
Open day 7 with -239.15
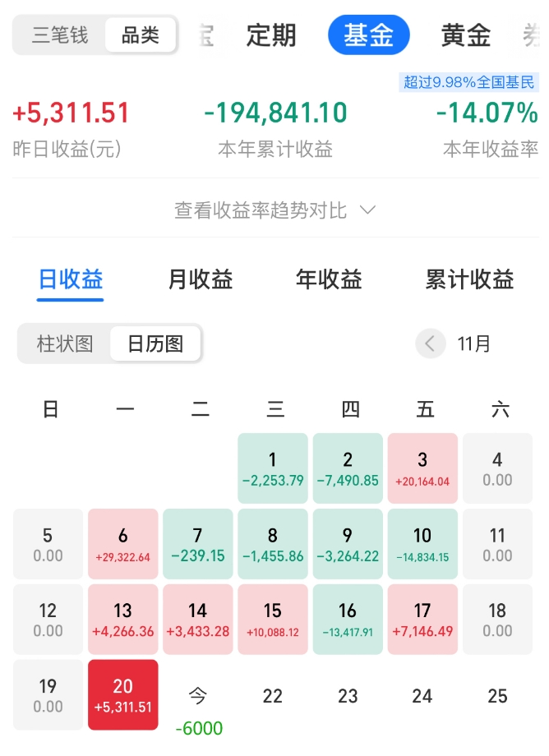pos(197,544)
